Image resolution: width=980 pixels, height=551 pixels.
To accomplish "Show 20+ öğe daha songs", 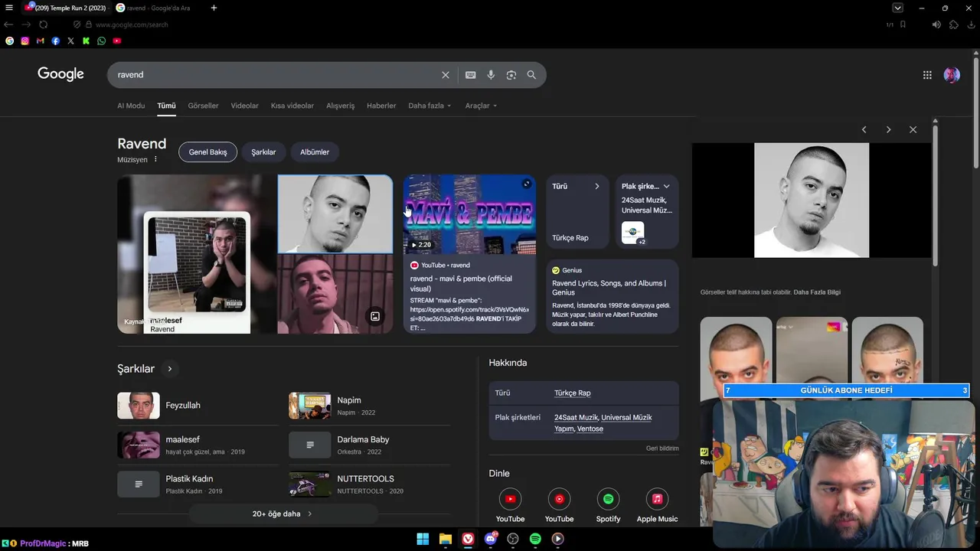I will click(x=282, y=514).
